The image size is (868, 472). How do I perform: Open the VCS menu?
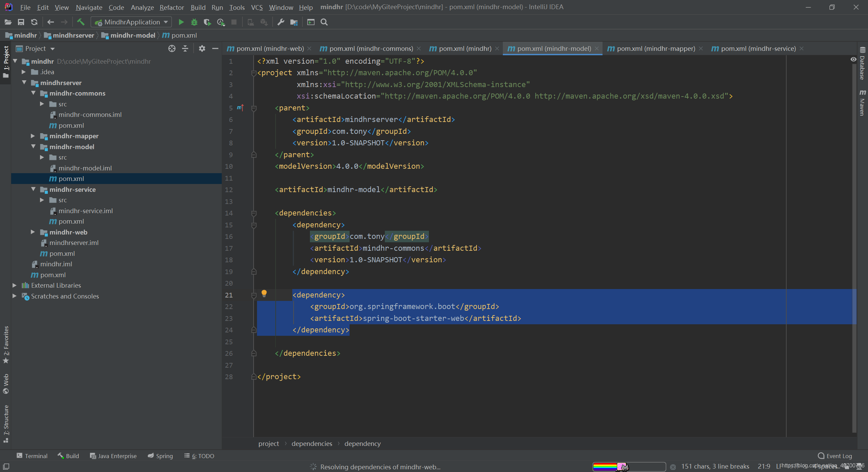[257, 7]
